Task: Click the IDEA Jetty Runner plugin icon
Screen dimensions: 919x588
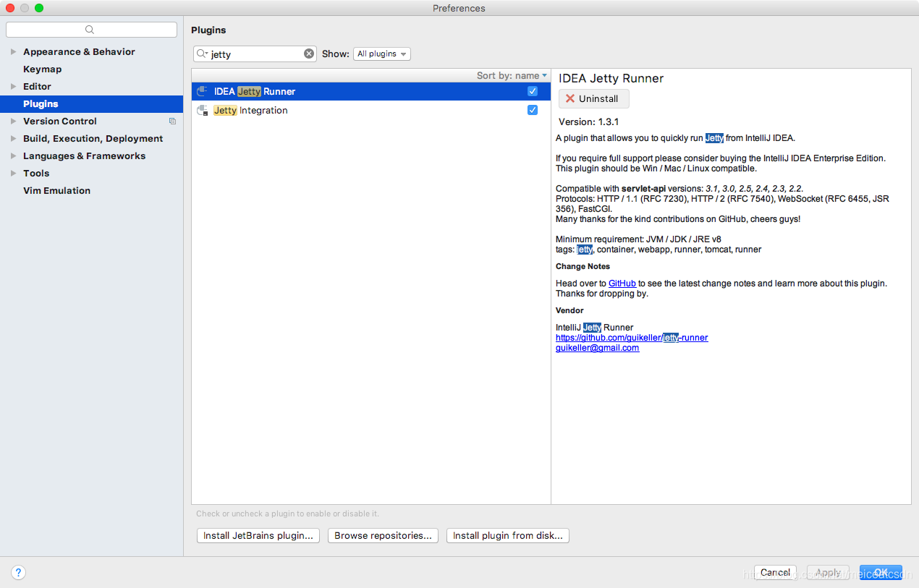Action: 203,91
